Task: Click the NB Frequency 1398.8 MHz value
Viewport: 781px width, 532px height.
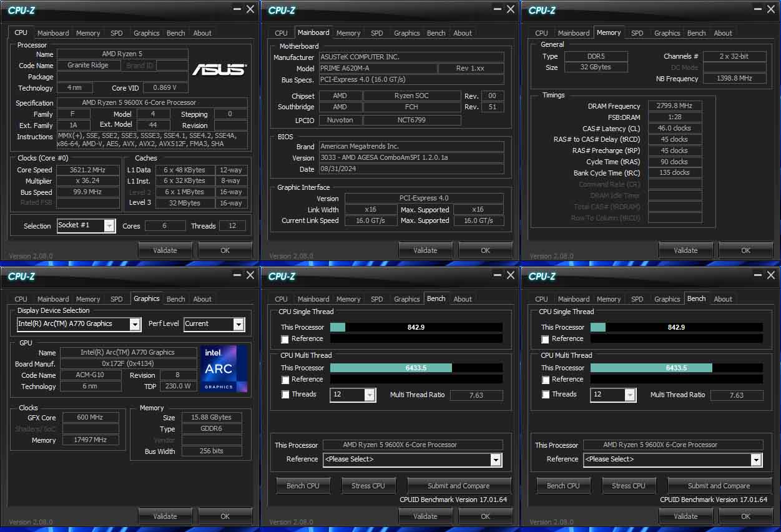Action: pos(735,79)
